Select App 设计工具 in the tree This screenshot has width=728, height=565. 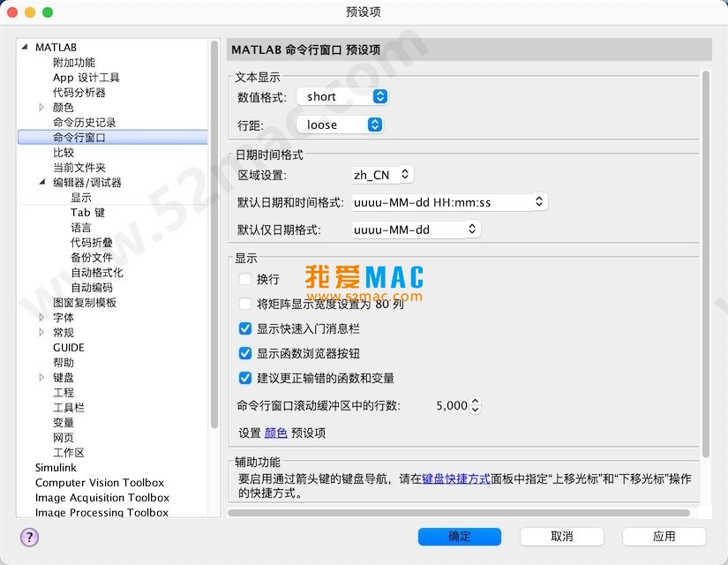coord(86,77)
